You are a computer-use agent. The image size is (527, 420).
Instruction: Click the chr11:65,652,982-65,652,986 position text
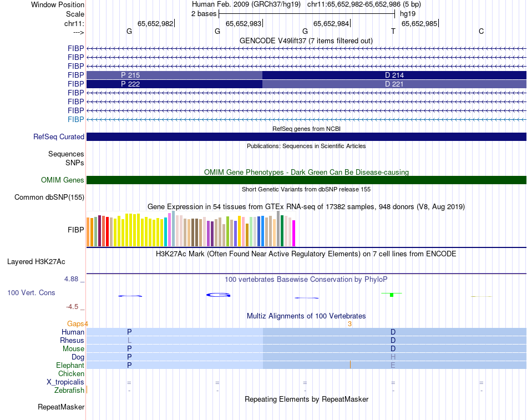[x=354, y=4]
